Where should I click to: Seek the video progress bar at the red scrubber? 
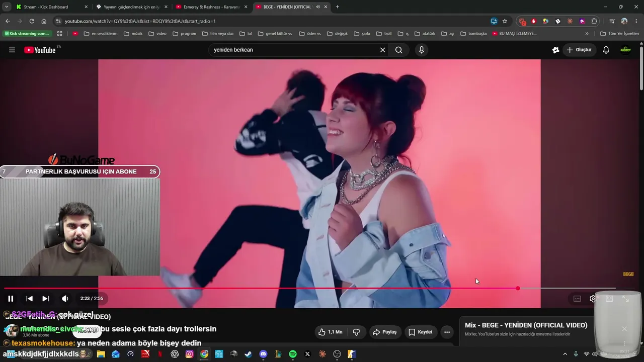tap(518, 288)
